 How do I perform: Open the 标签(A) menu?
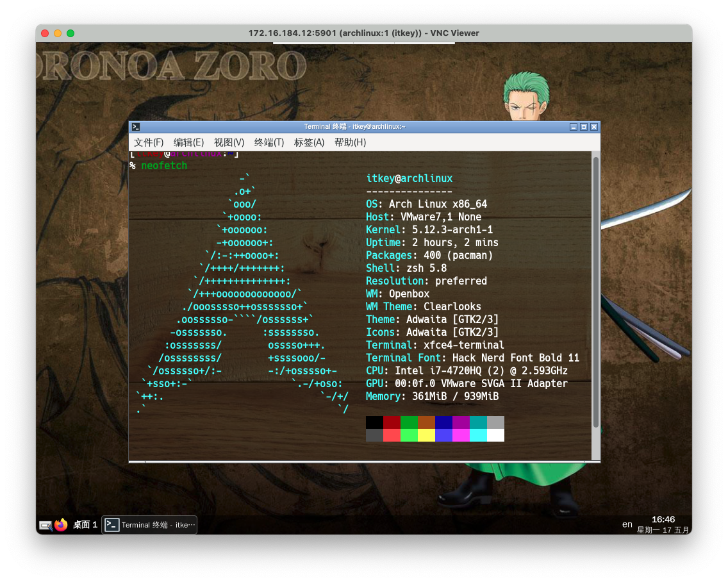310,142
